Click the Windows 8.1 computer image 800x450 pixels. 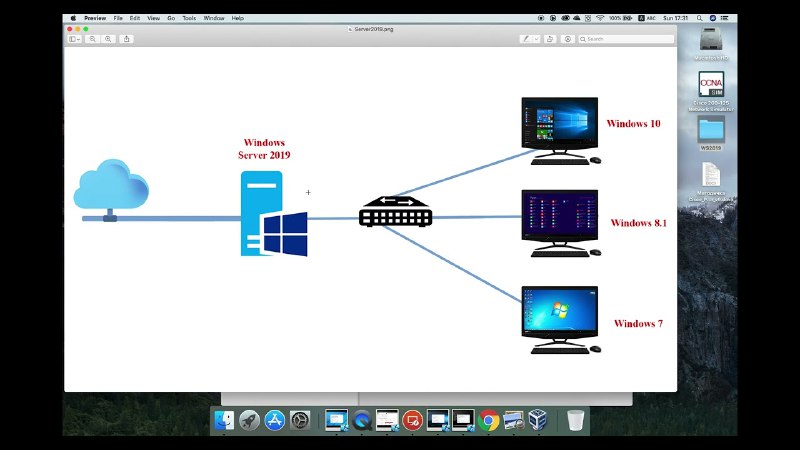[561, 223]
